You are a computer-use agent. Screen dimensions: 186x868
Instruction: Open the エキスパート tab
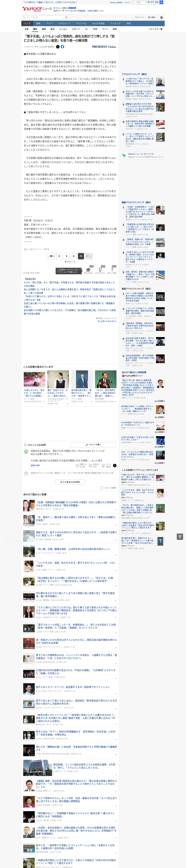64,24
